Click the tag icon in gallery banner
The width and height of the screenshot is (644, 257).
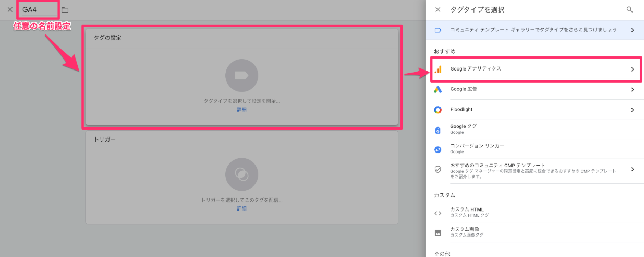pos(438,30)
